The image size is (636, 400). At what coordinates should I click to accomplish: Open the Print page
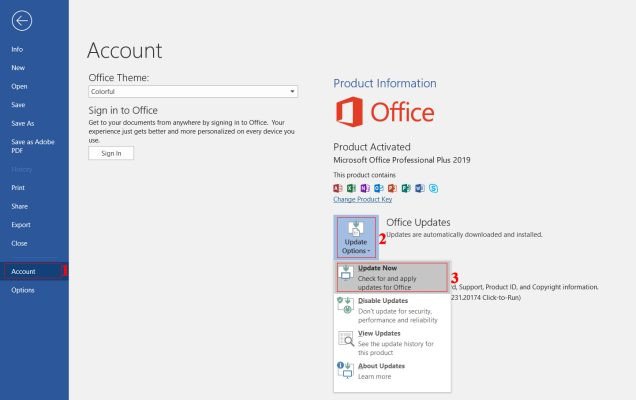[18, 188]
